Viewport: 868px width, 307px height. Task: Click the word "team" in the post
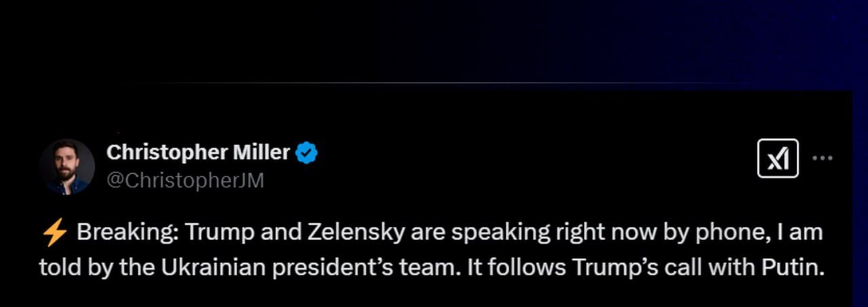tap(424, 267)
